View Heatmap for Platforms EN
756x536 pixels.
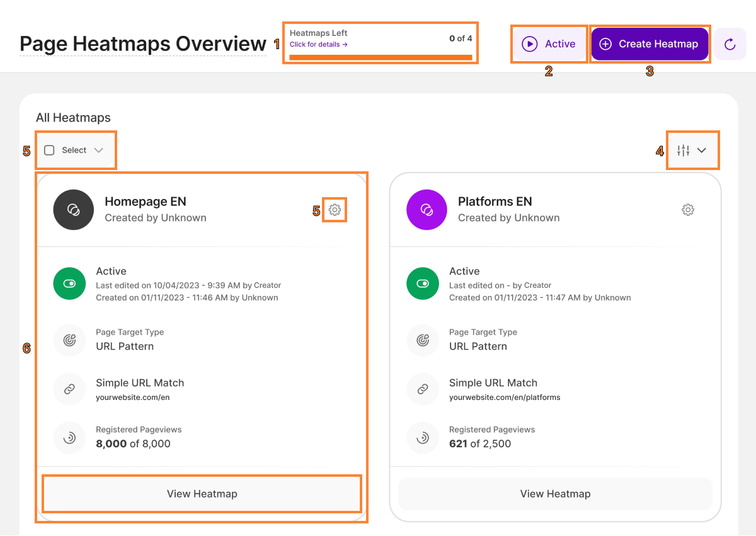pyautogui.click(x=555, y=494)
